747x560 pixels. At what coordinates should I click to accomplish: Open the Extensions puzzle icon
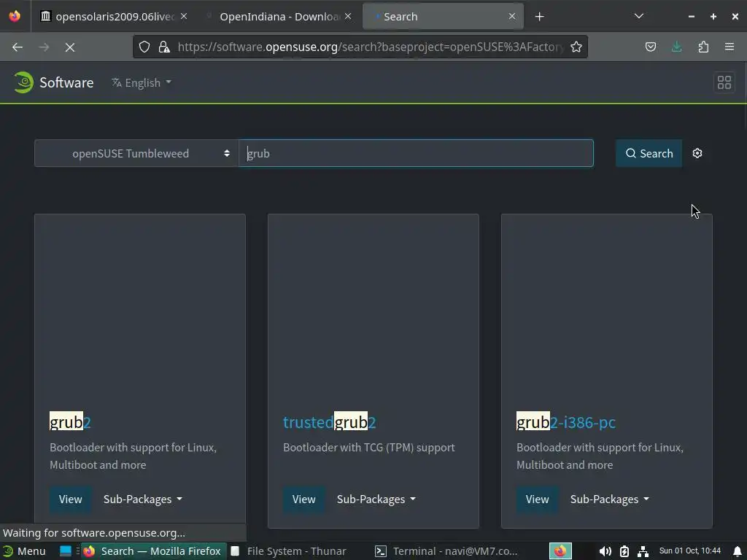pyautogui.click(x=703, y=47)
